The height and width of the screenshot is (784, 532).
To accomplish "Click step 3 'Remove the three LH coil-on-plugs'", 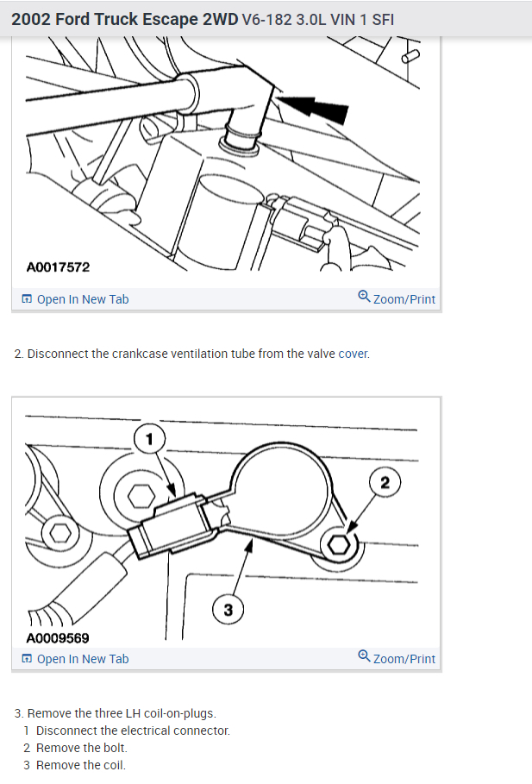I will pyautogui.click(x=116, y=713).
